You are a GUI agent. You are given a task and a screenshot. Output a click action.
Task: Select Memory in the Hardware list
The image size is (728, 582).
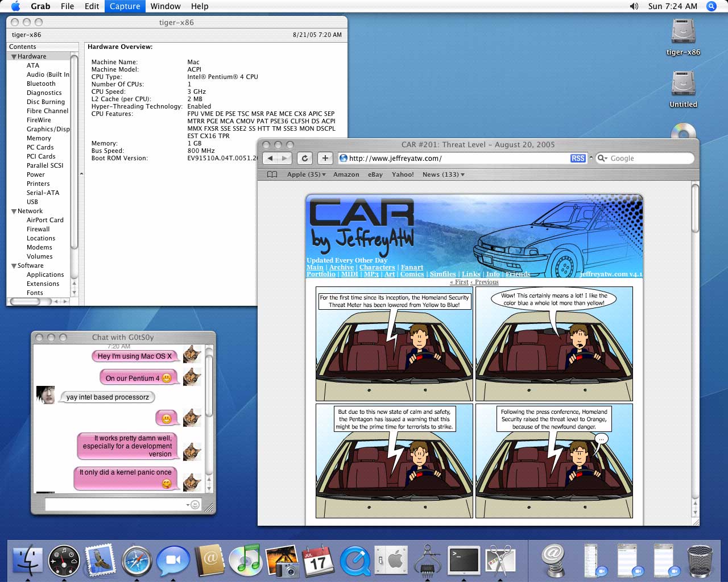click(x=39, y=138)
